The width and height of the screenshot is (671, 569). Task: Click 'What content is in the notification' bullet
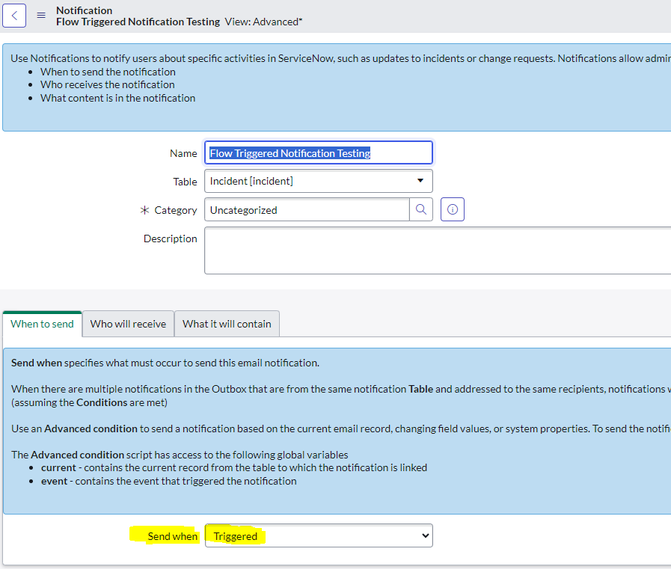click(118, 98)
